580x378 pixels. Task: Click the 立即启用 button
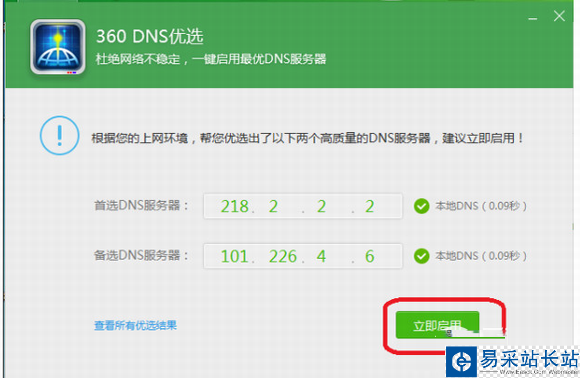pos(438,325)
